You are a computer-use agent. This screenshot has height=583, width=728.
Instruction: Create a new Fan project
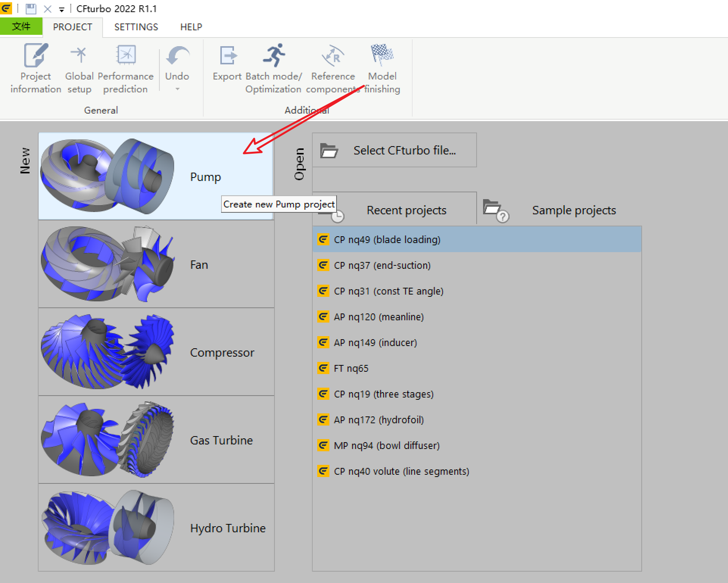pos(156,264)
